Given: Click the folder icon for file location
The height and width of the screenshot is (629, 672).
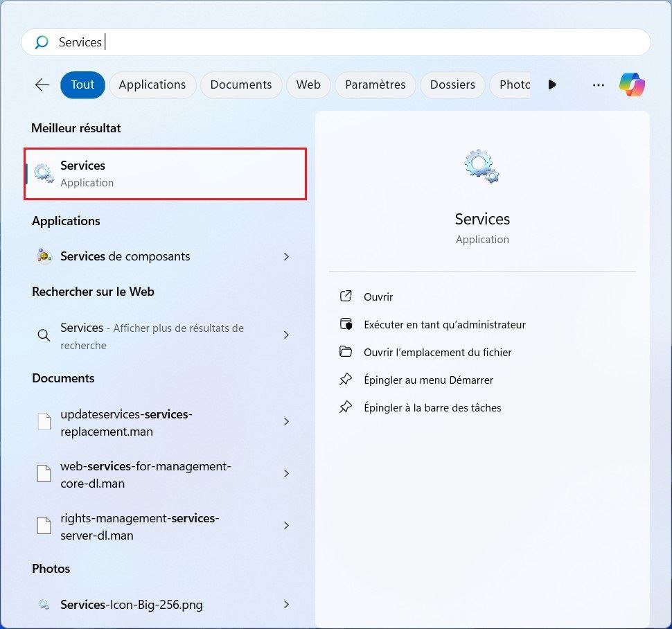Looking at the screenshot, I should pyautogui.click(x=346, y=352).
